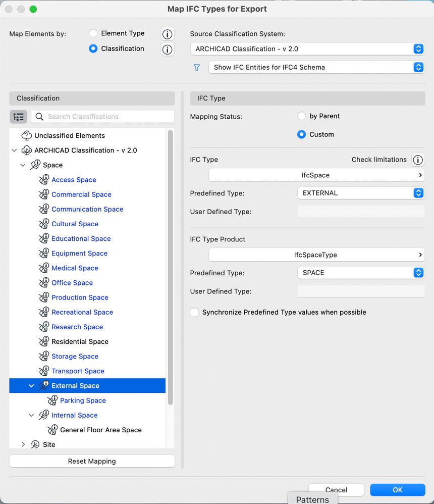Click the Recreational Space row icon
The height and width of the screenshot is (504, 434).
tap(44, 313)
